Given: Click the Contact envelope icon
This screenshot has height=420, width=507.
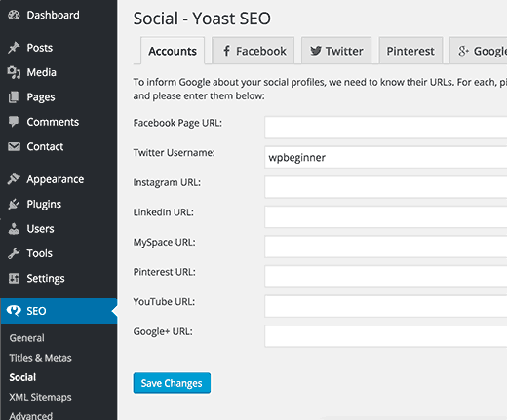Looking at the screenshot, I should (14, 146).
